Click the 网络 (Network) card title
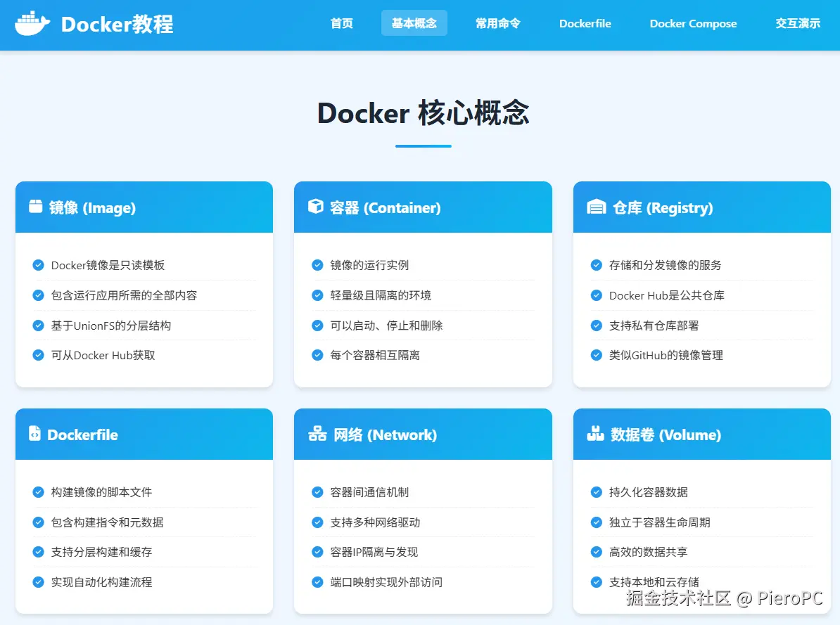The height and width of the screenshot is (625, 840). [386, 434]
